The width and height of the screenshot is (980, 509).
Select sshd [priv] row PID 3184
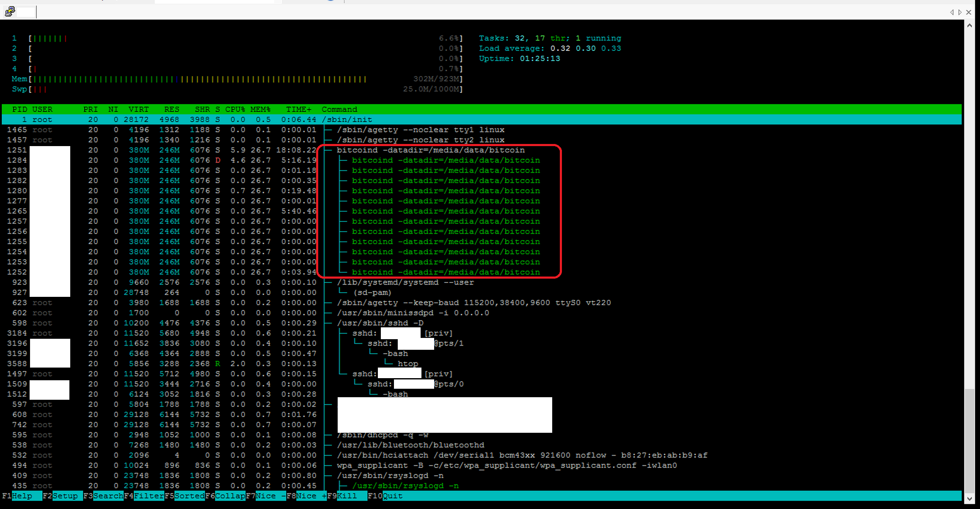tap(482, 333)
